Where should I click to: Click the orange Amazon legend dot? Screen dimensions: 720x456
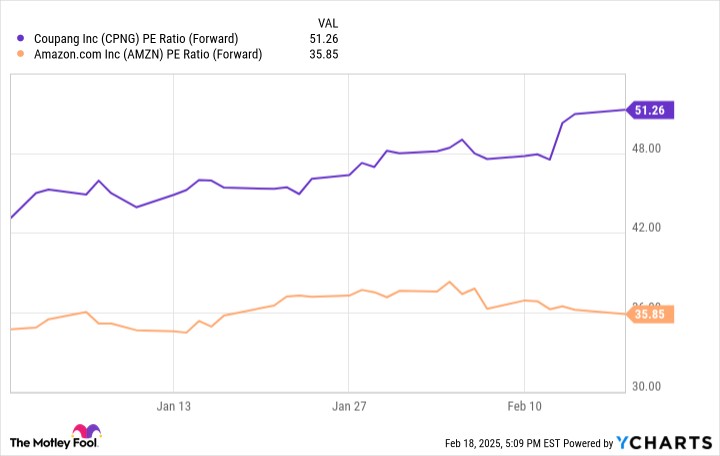(20, 54)
